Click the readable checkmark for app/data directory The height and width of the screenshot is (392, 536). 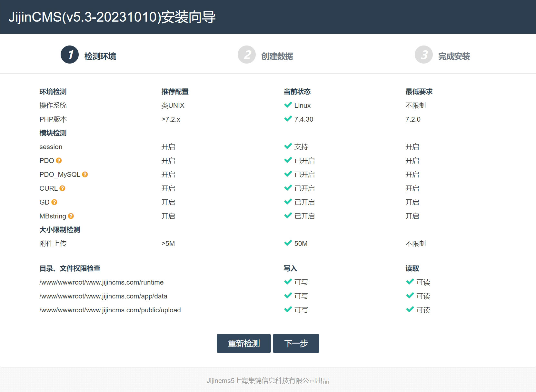pos(410,296)
